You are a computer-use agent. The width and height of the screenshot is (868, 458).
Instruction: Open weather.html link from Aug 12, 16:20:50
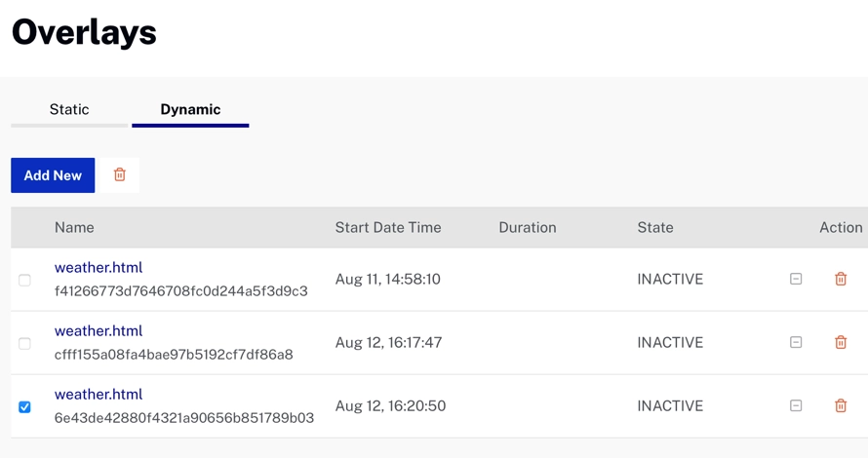click(x=99, y=395)
